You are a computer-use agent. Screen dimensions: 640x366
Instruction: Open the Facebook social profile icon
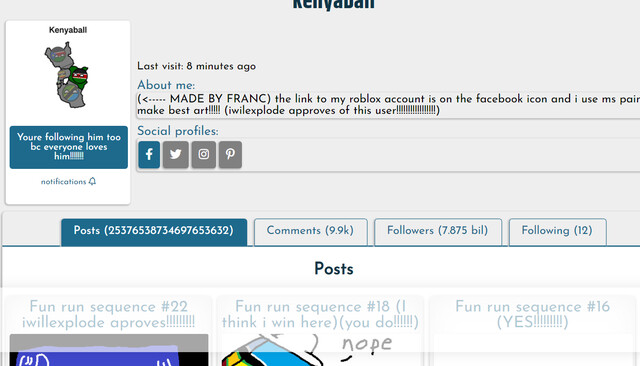(x=149, y=154)
